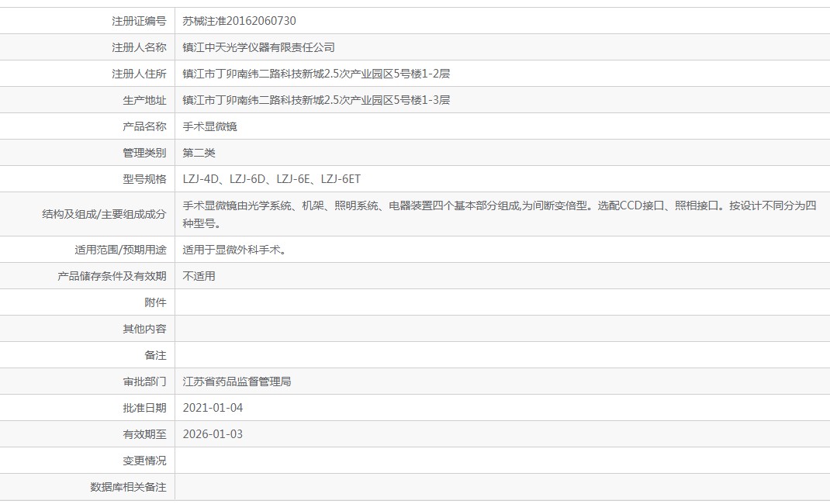Select product name 手术显微镜
Viewport: 830px width, 504px height.
(209, 126)
